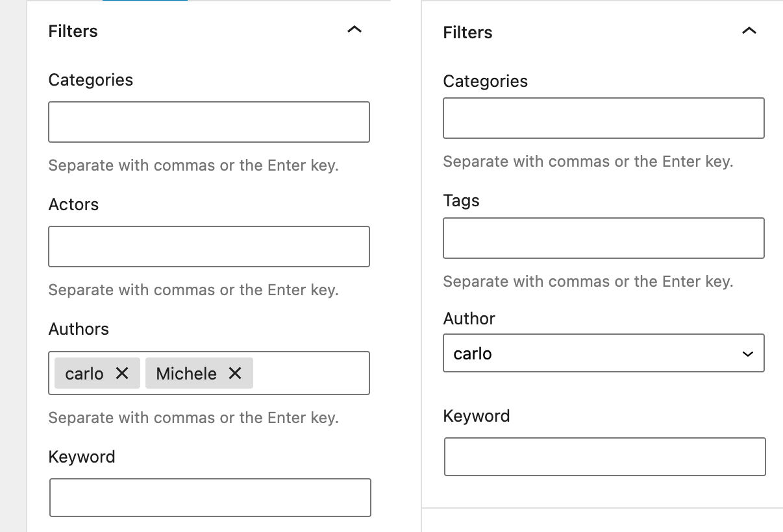The height and width of the screenshot is (532, 783).
Task: Click the Keyword input on the right panel
Action: pos(604,456)
